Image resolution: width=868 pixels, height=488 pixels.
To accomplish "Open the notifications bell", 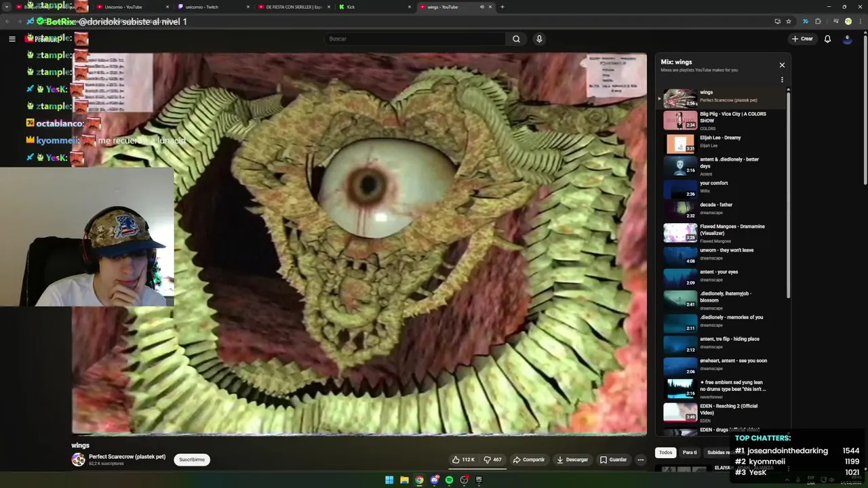I will [827, 39].
